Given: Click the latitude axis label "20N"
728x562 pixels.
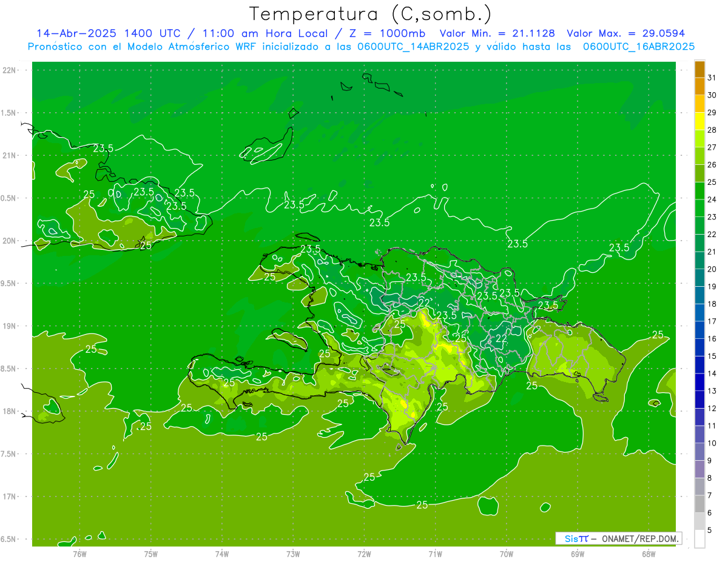Looking at the screenshot, I should [10, 241].
